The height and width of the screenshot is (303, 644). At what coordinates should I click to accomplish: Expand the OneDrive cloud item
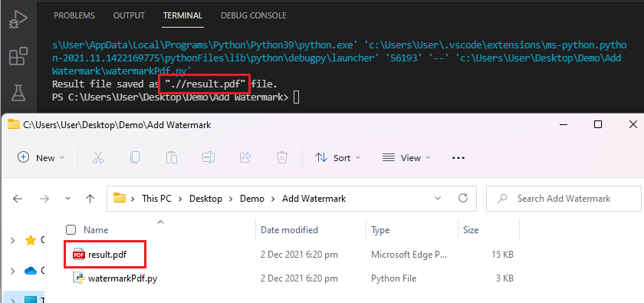click(13, 271)
